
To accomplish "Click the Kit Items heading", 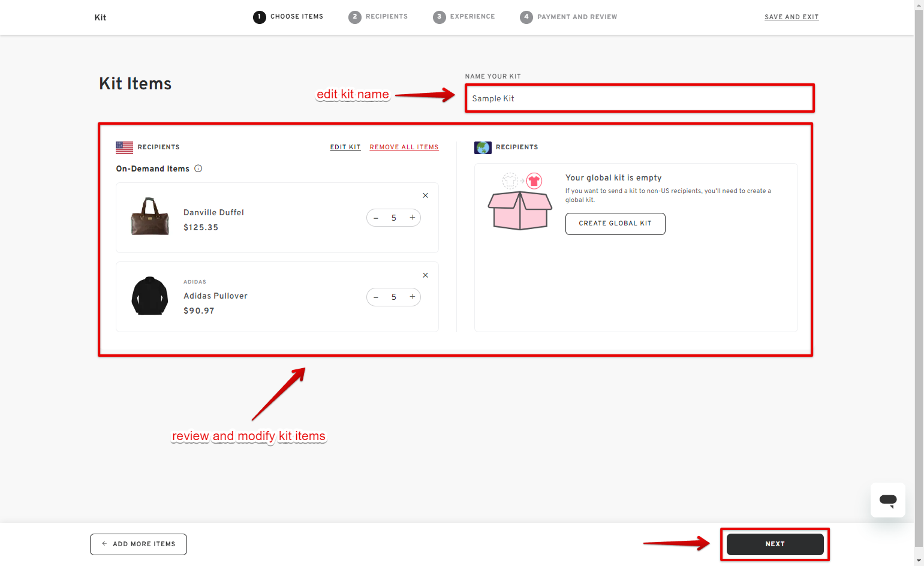I will [x=136, y=83].
